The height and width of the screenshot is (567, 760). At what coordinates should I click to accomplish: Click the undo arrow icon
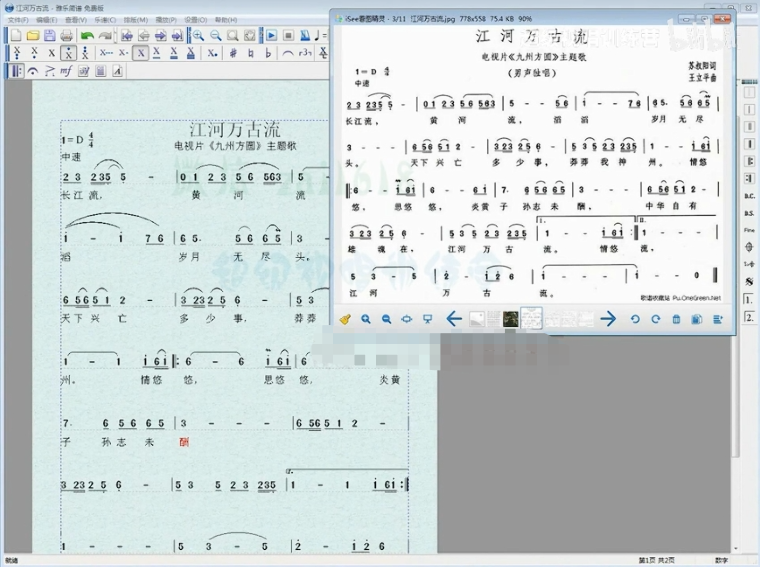[x=87, y=35]
